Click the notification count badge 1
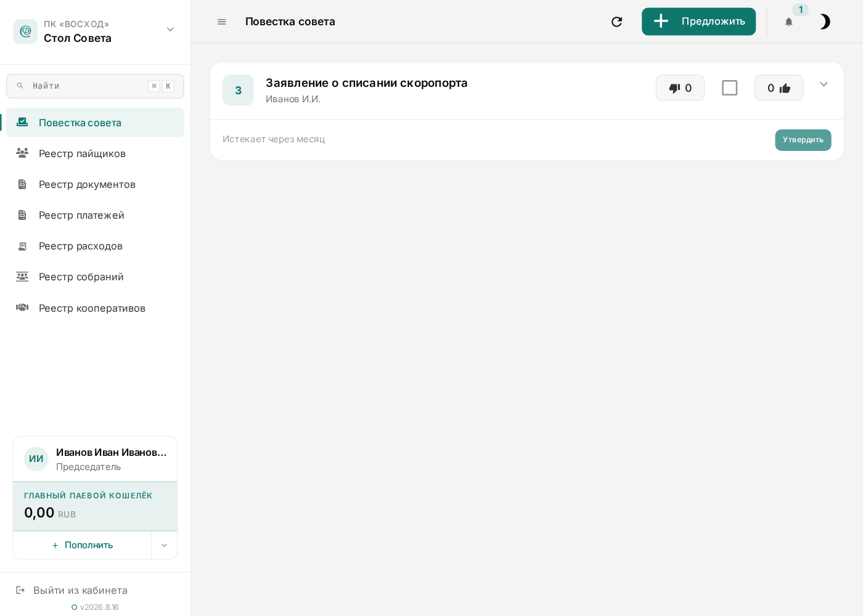Image resolution: width=863 pixels, height=616 pixels. point(800,10)
